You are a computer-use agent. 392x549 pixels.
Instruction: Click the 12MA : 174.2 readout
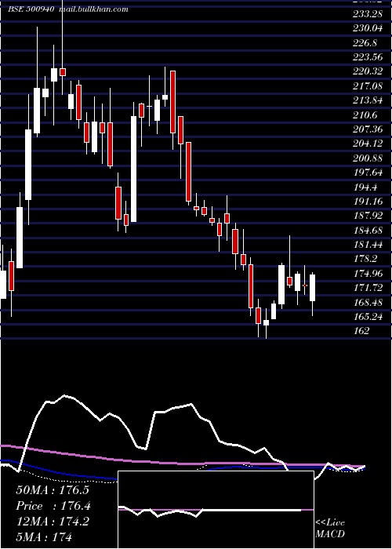tap(53, 522)
